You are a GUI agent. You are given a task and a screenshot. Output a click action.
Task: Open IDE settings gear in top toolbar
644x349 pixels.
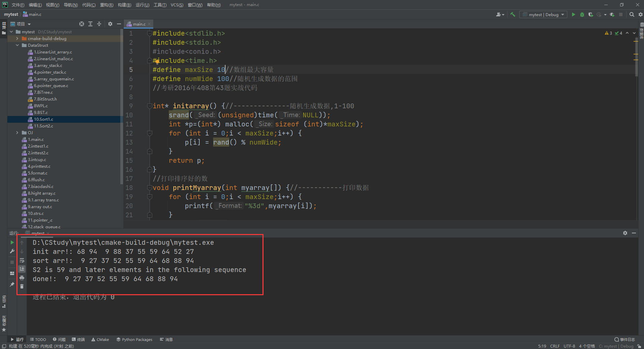pyautogui.click(x=640, y=14)
